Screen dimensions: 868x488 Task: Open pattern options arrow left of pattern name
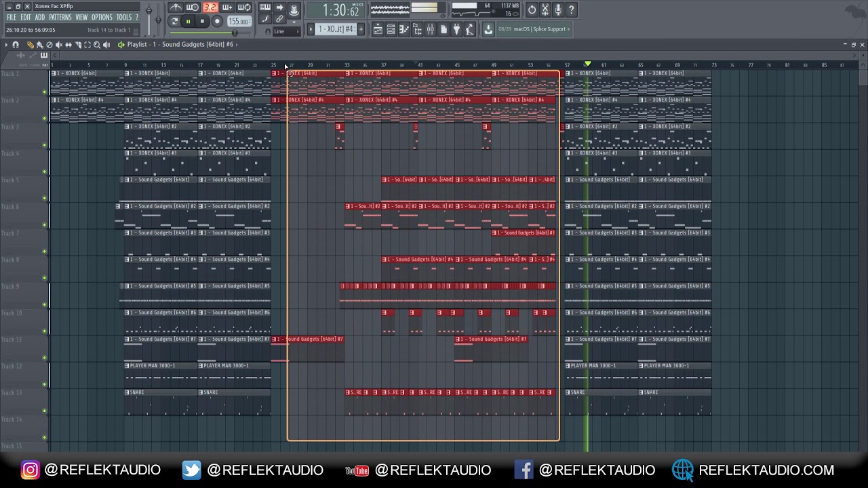[311, 29]
